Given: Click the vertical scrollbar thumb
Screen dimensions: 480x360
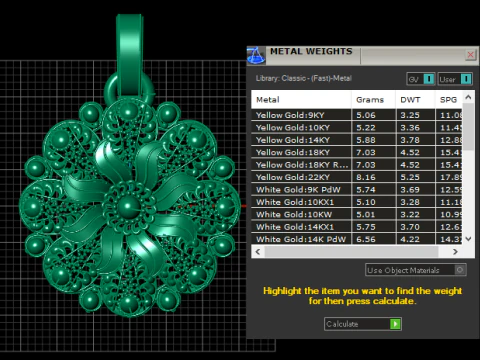Looking at the screenshot, I should pos(468,127).
